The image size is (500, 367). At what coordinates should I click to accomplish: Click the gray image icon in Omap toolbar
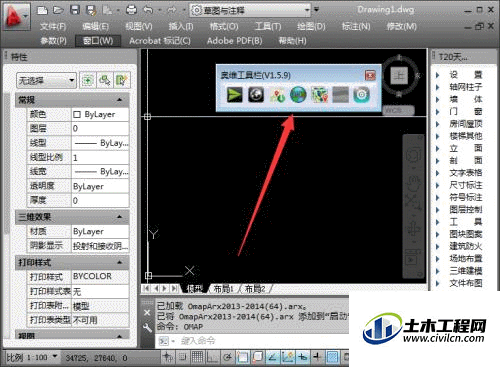click(x=340, y=95)
